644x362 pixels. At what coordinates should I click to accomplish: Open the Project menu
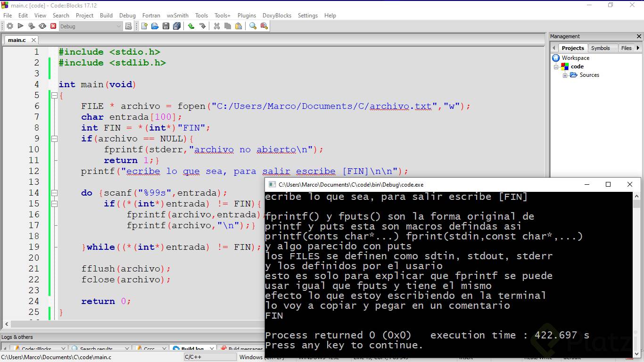click(x=85, y=16)
